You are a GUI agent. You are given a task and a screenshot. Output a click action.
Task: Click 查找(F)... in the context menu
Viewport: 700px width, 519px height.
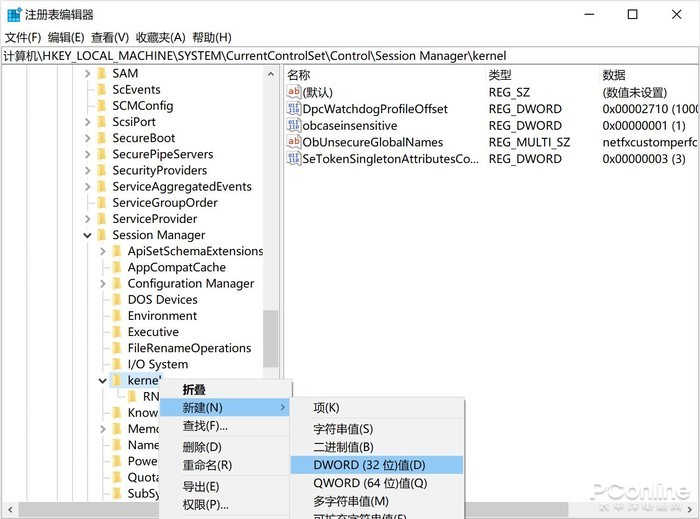[225, 426]
